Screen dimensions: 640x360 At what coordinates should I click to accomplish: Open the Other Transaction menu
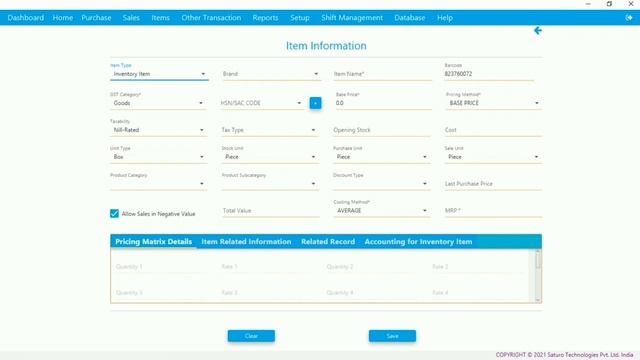click(x=211, y=18)
